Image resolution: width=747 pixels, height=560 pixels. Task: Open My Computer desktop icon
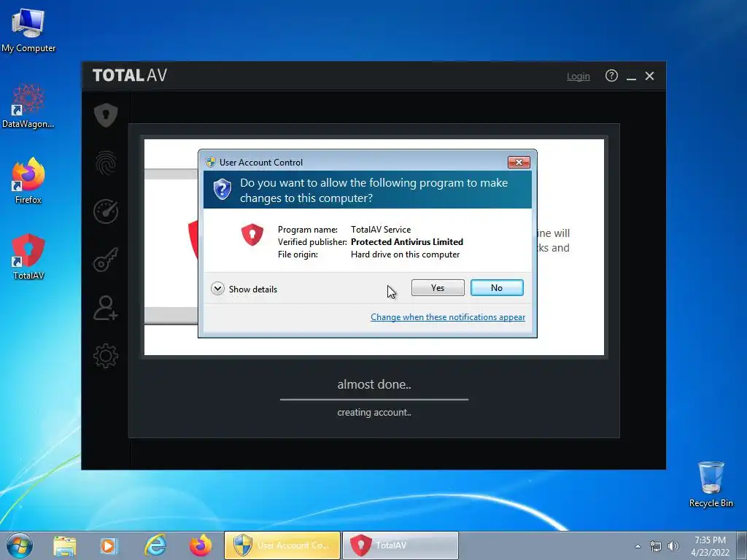pyautogui.click(x=28, y=31)
